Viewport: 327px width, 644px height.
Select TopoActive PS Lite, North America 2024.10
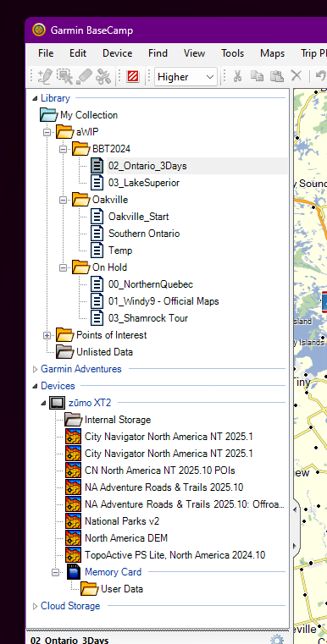tap(175, 555)
